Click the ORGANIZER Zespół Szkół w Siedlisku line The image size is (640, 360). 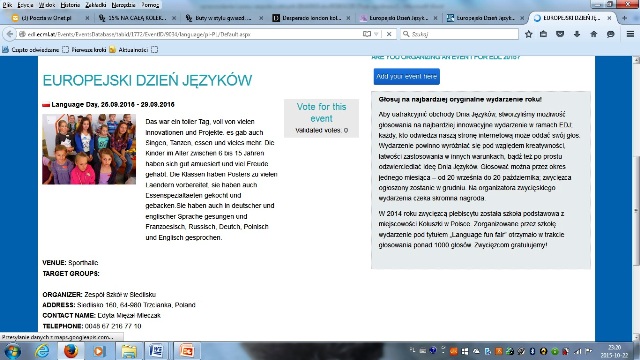click(99, 295)
